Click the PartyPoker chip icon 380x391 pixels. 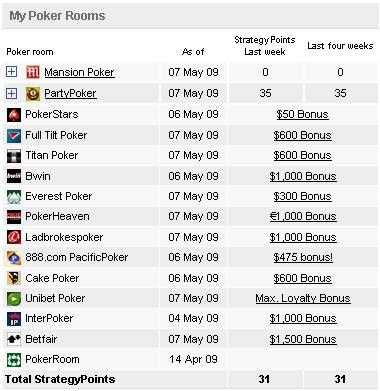click(33, 94)
